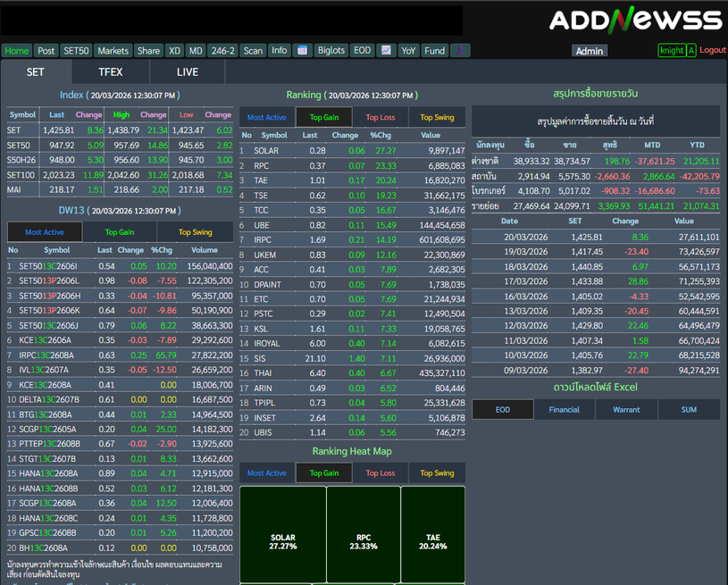Image resolution: width=728 pixels, height=585 pixels.
Task: Click the line chart icon in the toolbar
Action: [x=386, y=51]
